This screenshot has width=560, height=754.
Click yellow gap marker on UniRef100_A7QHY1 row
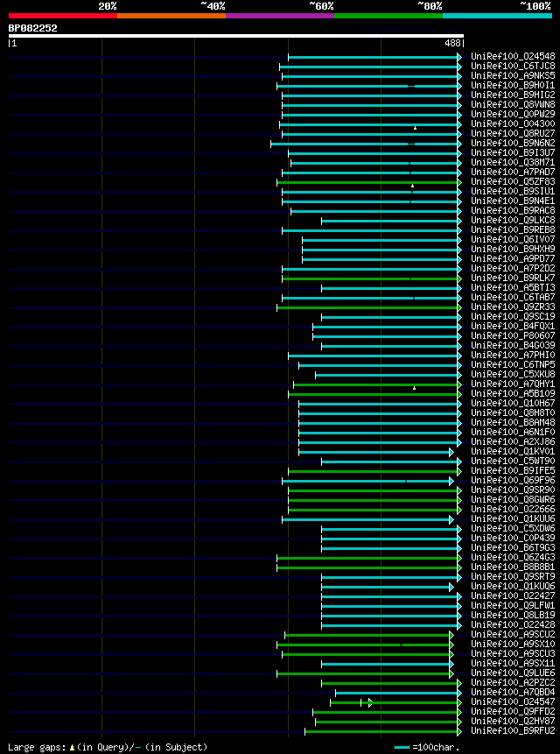tap(414, 388)
